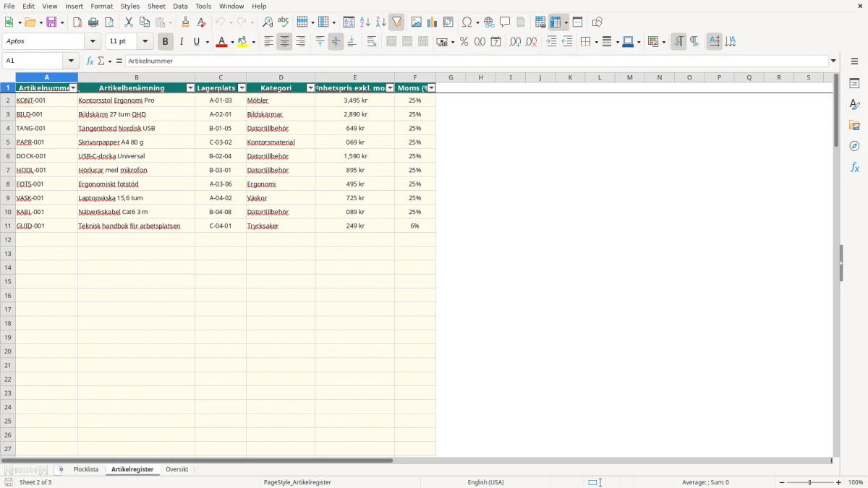Open the Navigator panel in the sidebar
Screen dimensions: 868x488
click(854, 146)
